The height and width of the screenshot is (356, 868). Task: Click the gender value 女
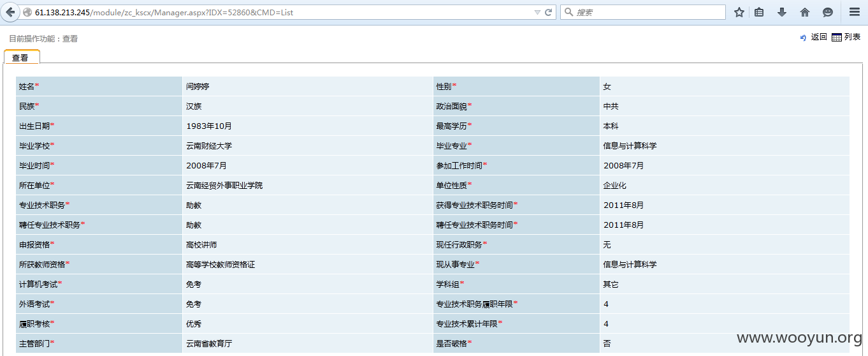607,86
